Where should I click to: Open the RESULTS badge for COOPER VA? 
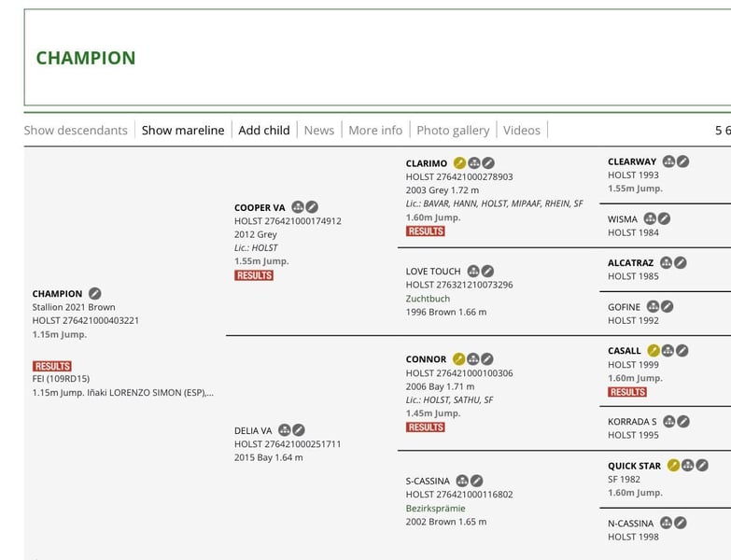pyautogui.click(x=254, y=275)
